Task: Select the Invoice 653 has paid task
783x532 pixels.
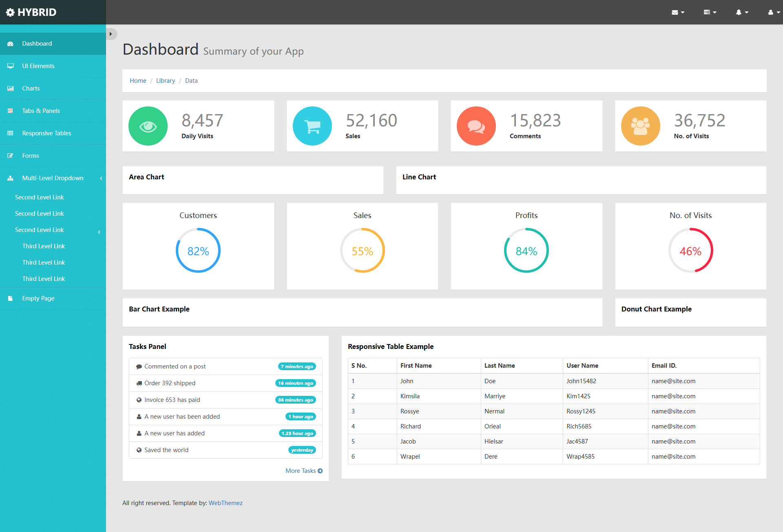Action: [226, 400]
